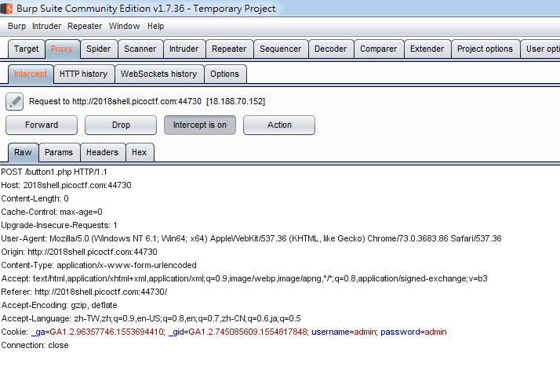Open the Help menu
The image size is (560, 392).
click(155, 26)
